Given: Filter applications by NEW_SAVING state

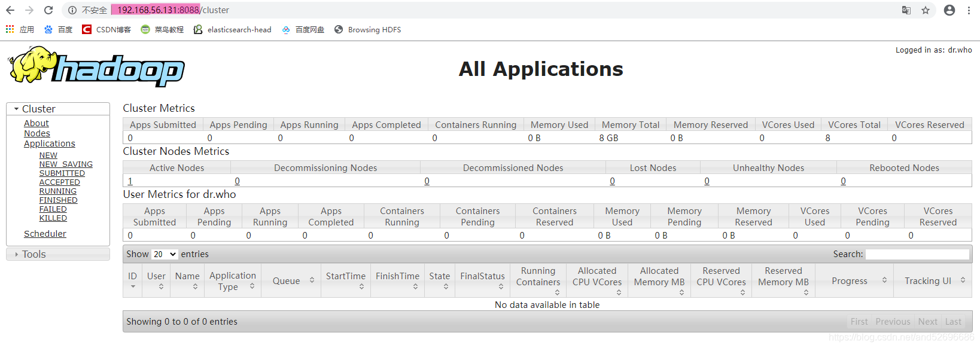Looking at the screenshot, I should point(66,164).
